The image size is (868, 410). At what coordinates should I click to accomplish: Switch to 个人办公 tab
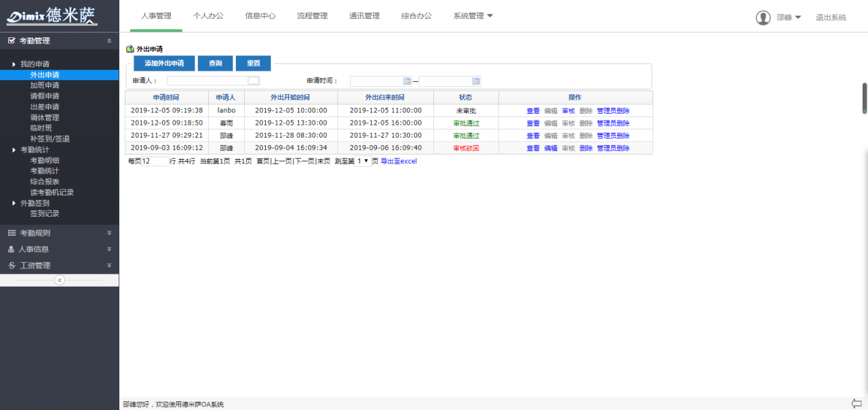click(208, 16)
